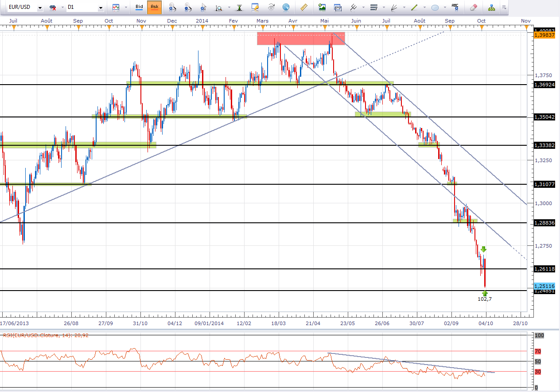Click the 09/01/2014 date axis label

(209, 323)
